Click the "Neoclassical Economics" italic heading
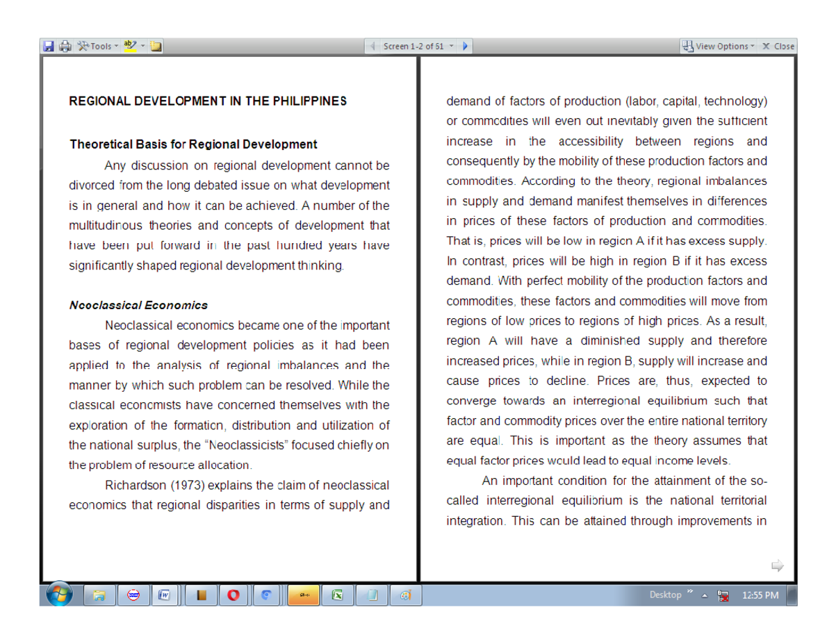 click(138, 305)
